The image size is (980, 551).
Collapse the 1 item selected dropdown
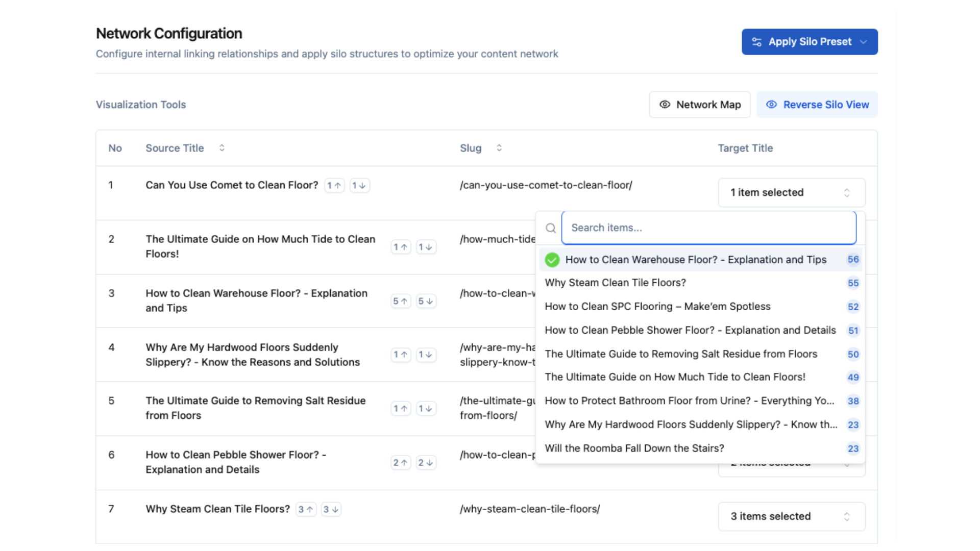coord(791,192)
